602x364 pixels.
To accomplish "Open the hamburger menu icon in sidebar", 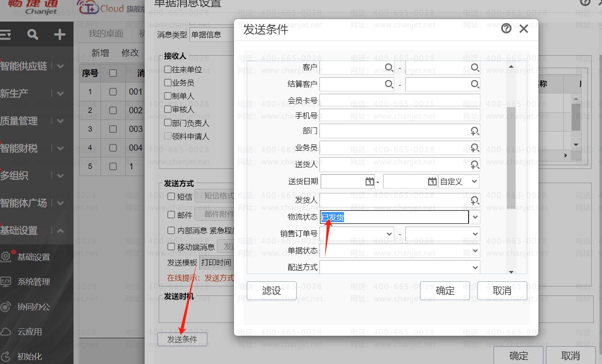I will point(5,34).
